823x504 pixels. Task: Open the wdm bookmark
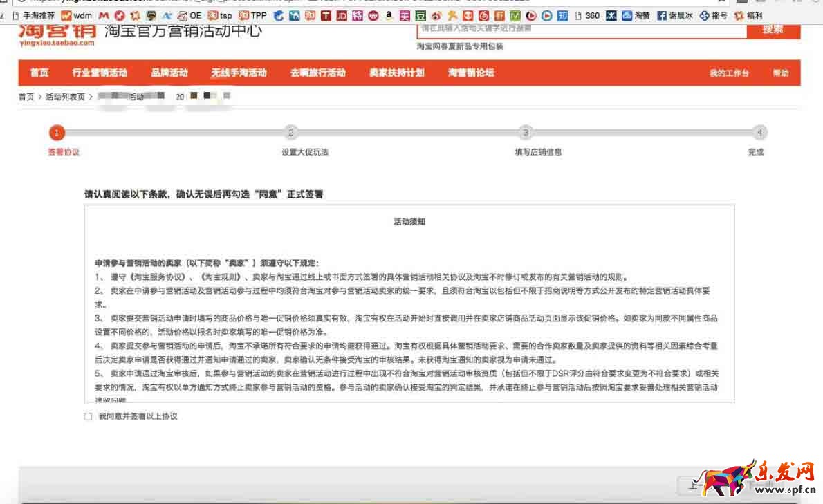pyautogui.click(x=76, y=15)
